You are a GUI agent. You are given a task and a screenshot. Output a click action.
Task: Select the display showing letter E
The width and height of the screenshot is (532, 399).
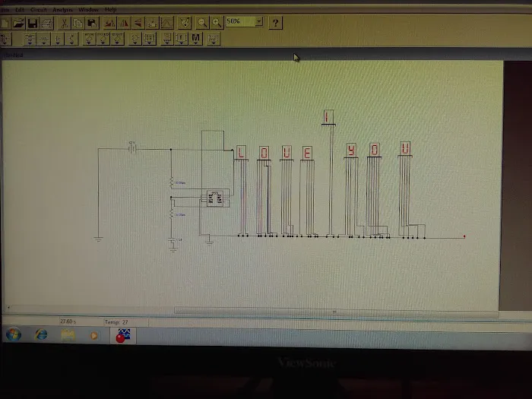click(307, 153)
